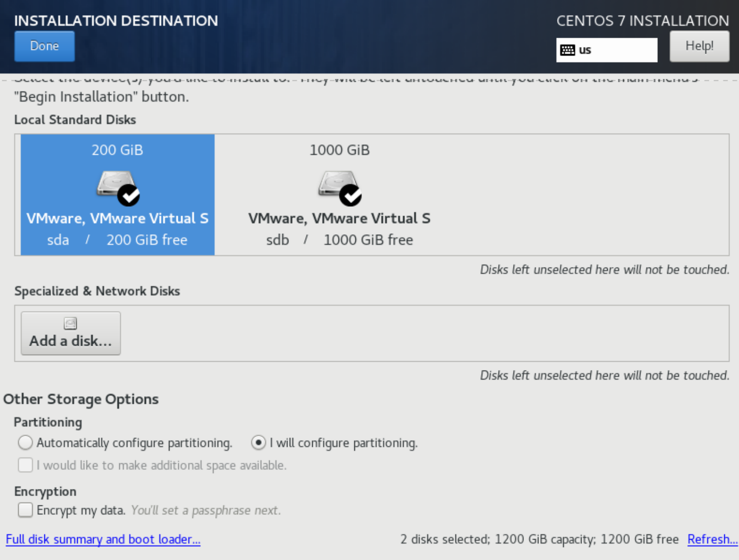
Task: Click the small disk icon above 'Add a disk'
Action: 71,323
